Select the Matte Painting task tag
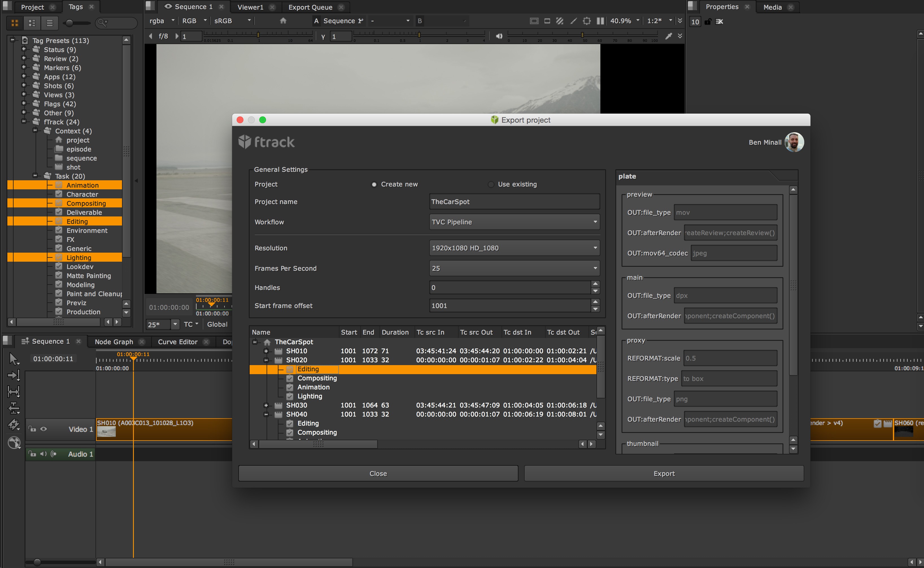This screenshot has width=924, height=568. pos(89,275)
